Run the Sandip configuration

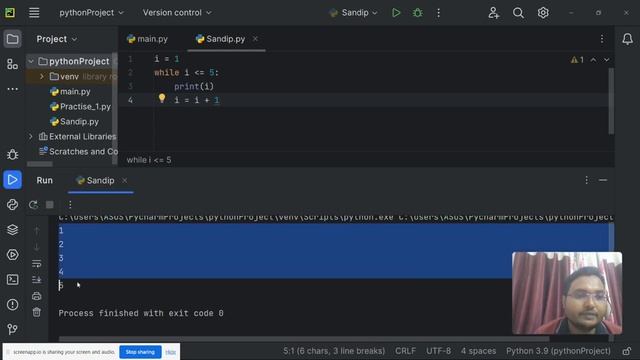[x=396, y=13]
